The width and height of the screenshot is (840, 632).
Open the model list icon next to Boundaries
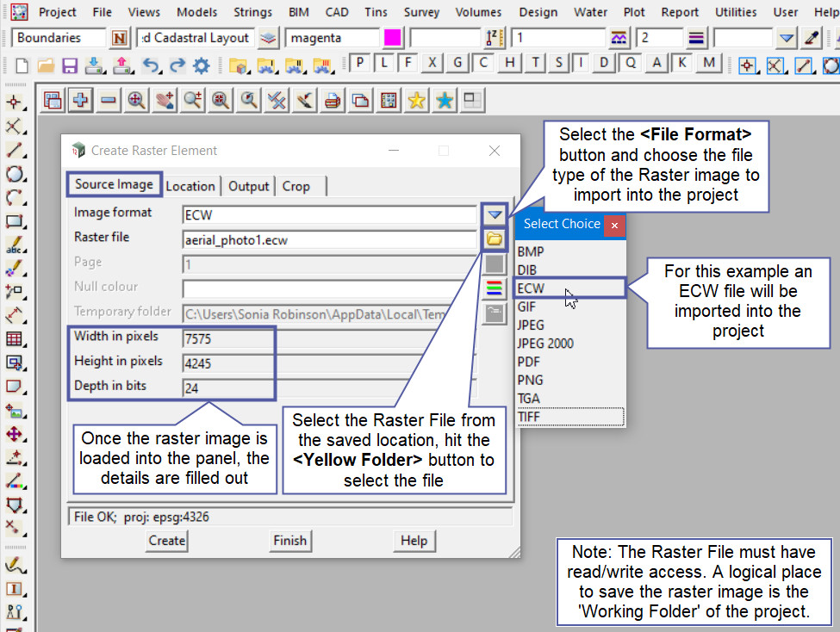(119, 38)
